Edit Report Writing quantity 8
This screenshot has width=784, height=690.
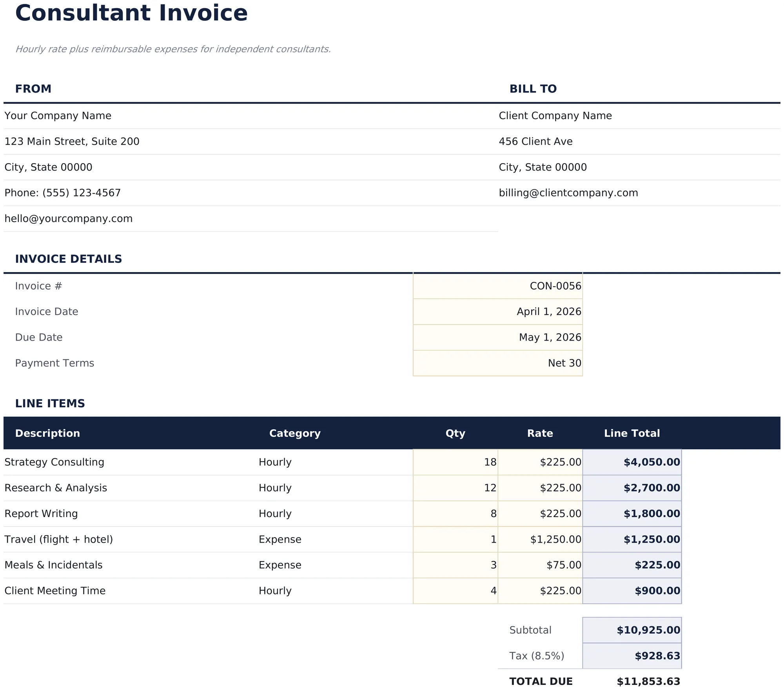(x=456, y=514)
